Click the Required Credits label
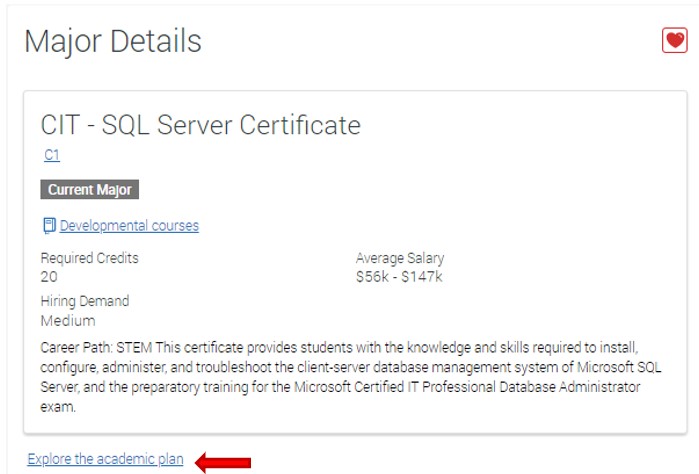This screenshot has height=474, width=699. pos(90,258)
